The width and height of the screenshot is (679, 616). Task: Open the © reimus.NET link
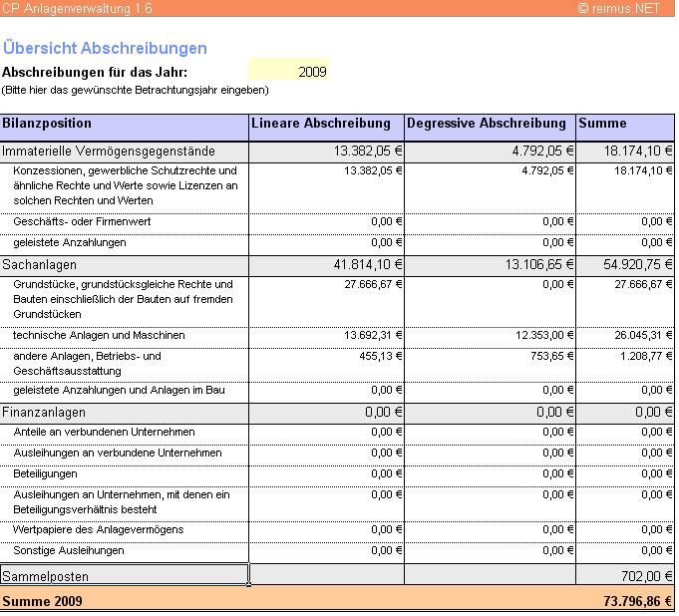point(619,8)
